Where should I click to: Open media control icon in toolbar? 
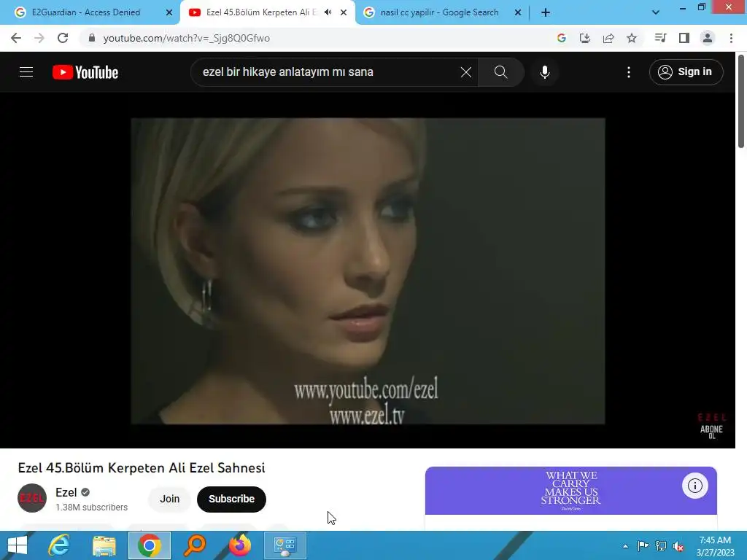point(660,38)
